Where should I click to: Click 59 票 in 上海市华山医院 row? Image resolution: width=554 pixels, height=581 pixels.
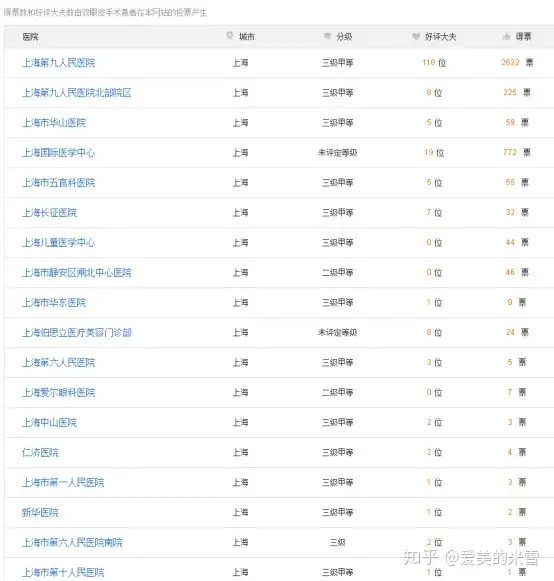tap(517, 122)
